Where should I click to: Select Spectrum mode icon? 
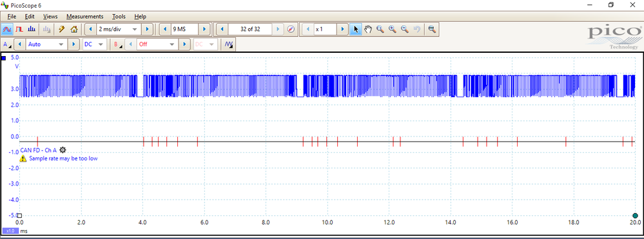click(x=32, y=29)
